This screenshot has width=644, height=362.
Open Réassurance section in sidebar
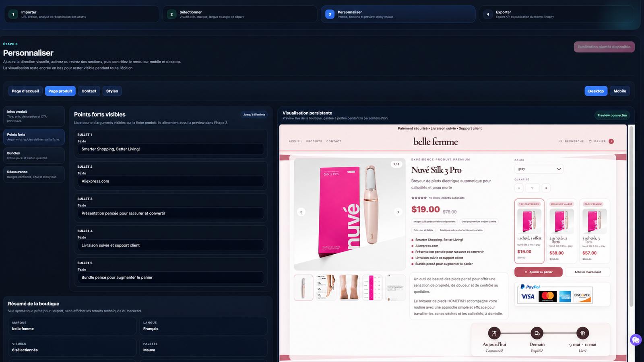pyautogui.click(x=34, y=174)
